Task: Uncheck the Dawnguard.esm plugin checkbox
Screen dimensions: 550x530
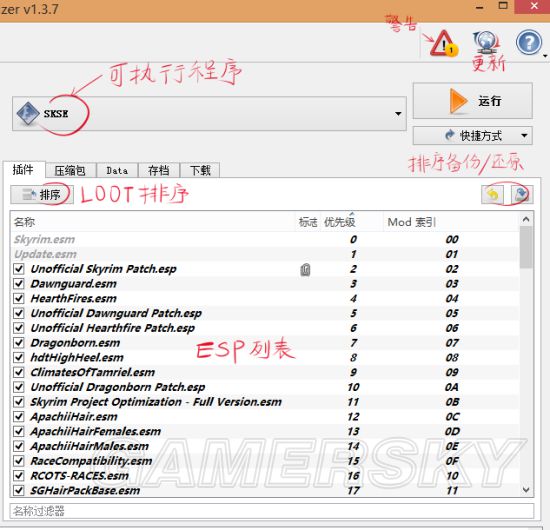Action: click(19, 284)
